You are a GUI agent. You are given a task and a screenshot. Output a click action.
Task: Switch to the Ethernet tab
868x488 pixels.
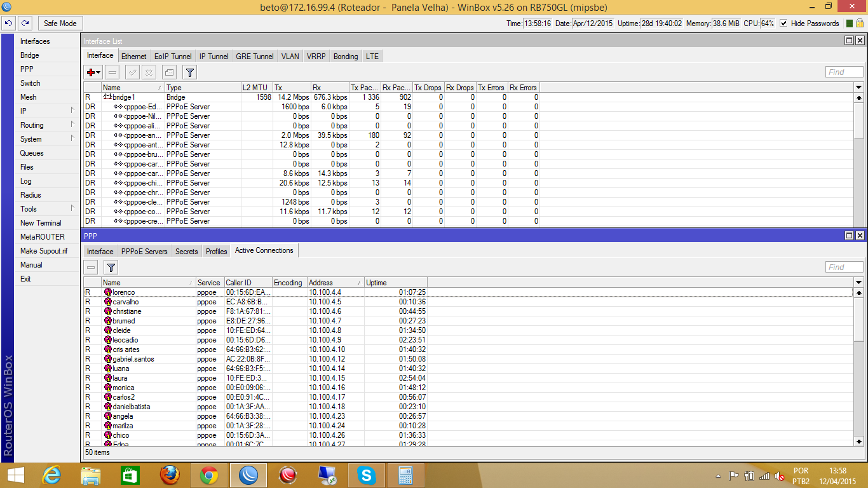point(134,57)
